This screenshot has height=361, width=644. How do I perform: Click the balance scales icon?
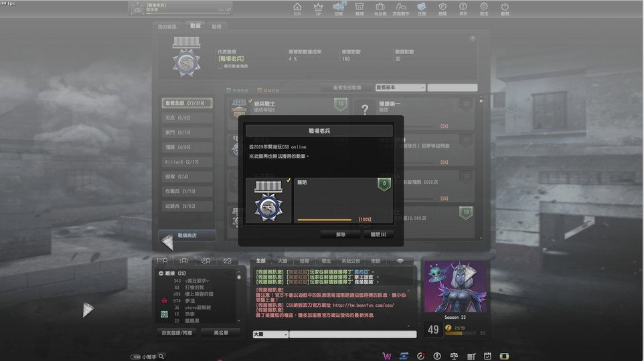pyautogui.click(x=454, y=356)
